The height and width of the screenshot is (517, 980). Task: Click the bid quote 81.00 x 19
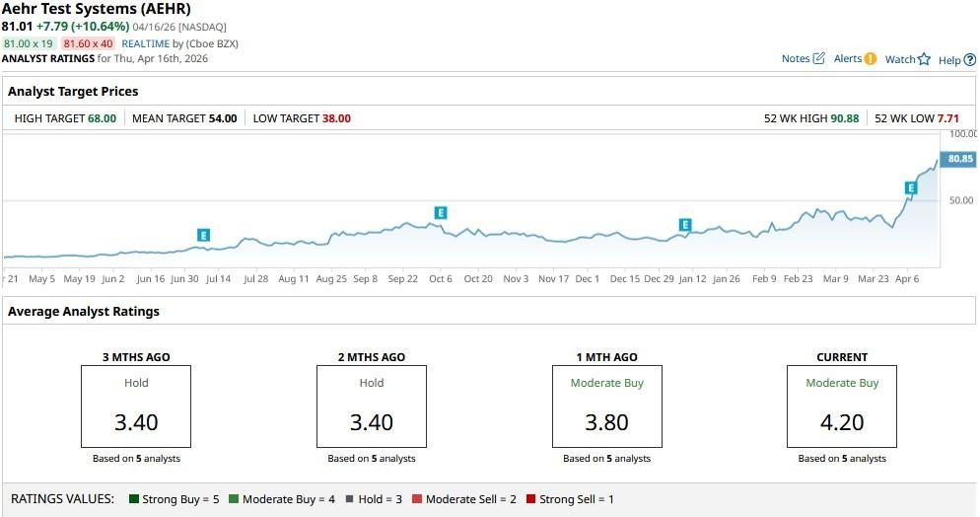tap(29, 43)
